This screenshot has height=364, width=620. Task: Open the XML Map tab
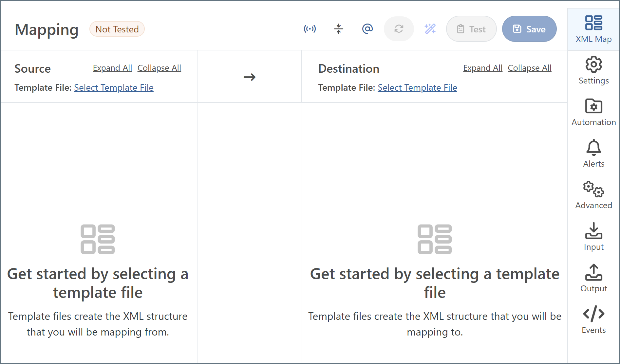pos(593,29)
